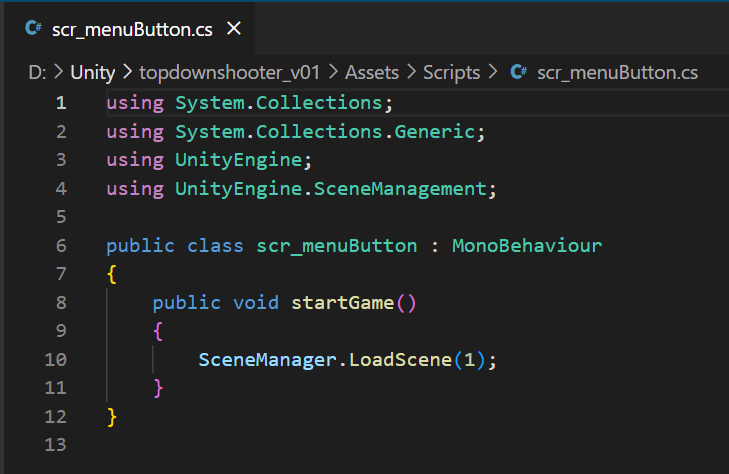Place cursor on MonoBehaviour class name
The width and height of the screenshot is (729, 474).
[527, 246]
